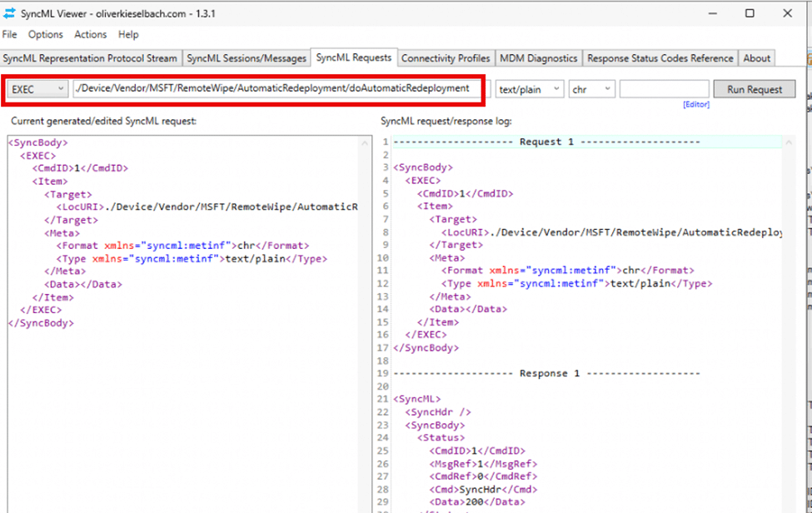Open the Options menu

pyautogui.click(x=46, y=35)
